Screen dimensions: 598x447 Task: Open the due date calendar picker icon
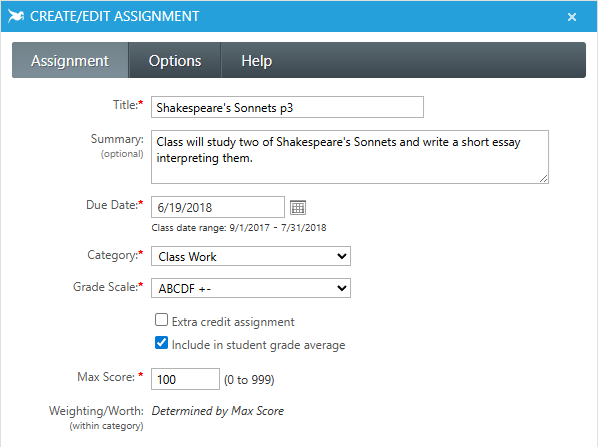click(298, 207)
